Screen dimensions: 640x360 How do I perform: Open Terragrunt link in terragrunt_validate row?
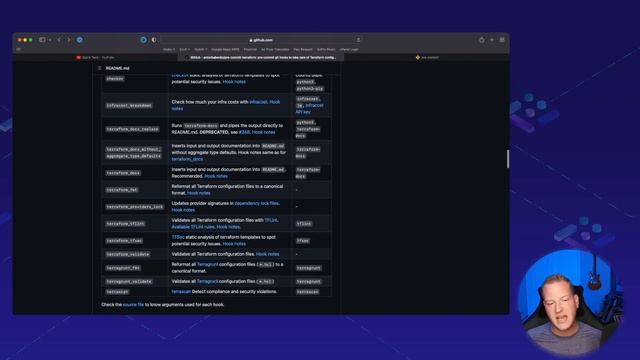207,282
